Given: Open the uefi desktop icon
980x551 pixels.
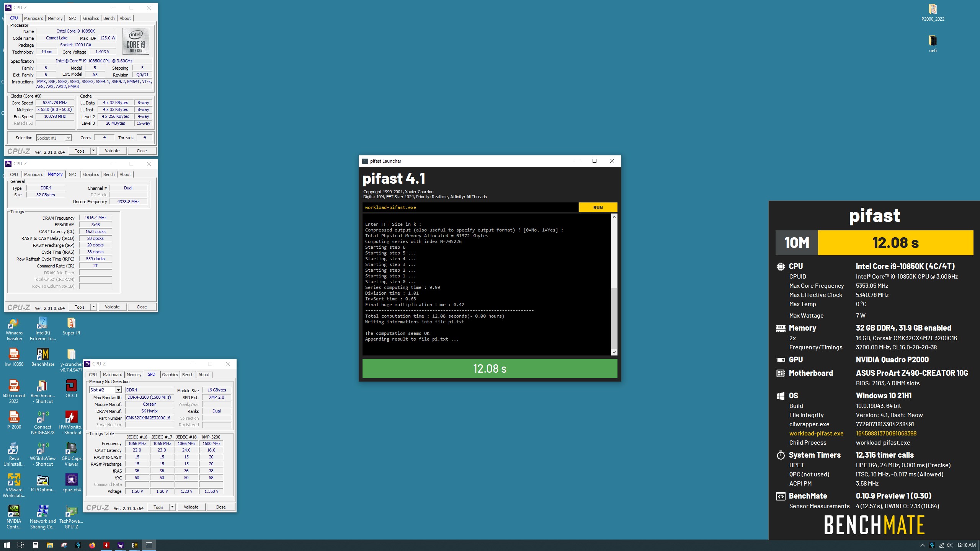Looking at the screenshot, I should coord(933,44).
